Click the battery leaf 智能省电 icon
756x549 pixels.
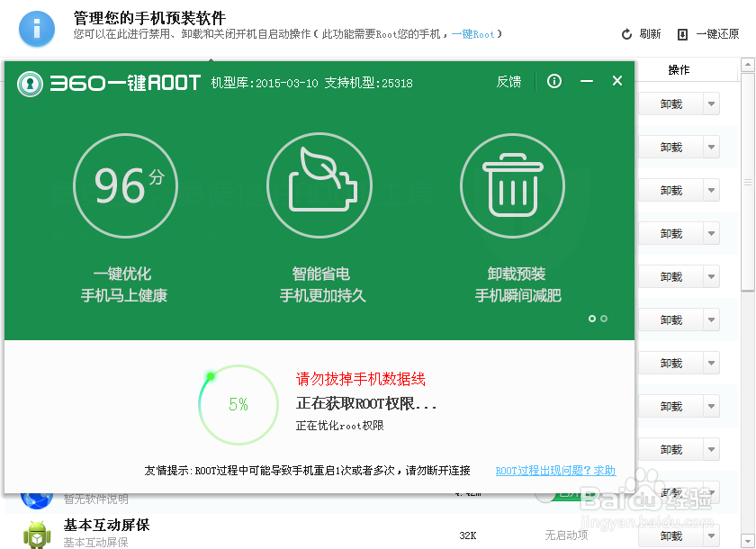[319, 185]
